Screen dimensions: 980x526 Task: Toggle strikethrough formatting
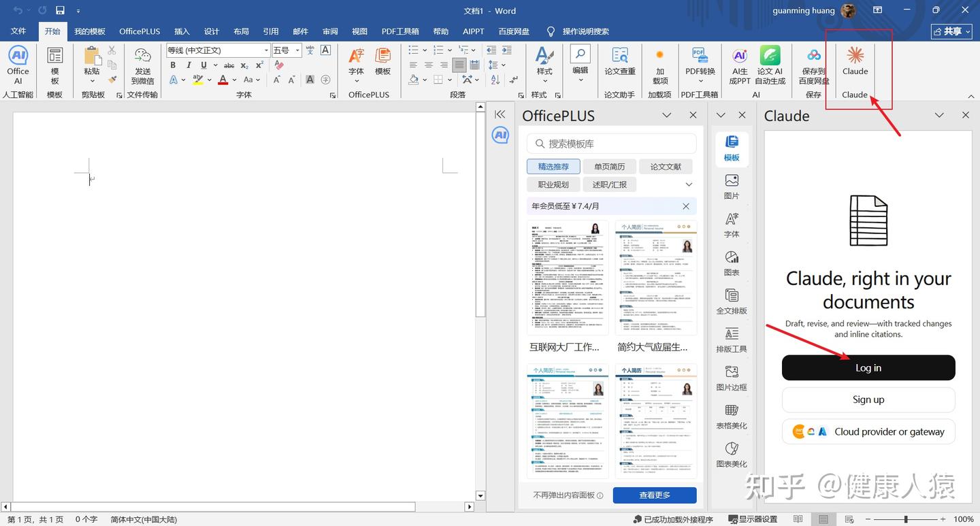click(x=229, y=65)
